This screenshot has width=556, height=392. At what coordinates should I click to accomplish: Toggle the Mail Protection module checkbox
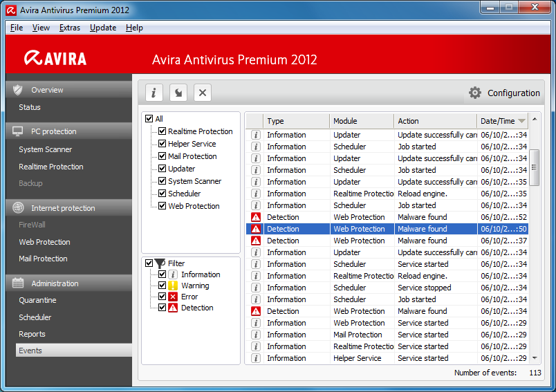point(162,156)
